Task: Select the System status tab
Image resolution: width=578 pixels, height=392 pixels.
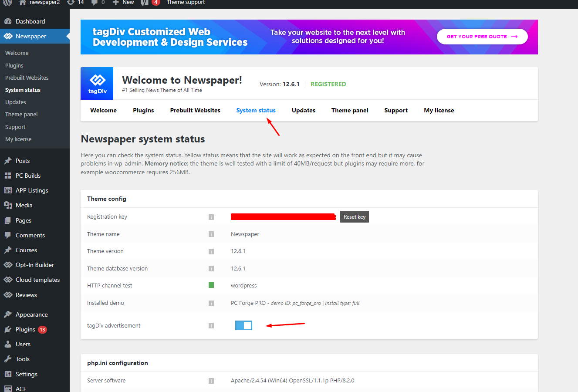Action: [256, 110]
